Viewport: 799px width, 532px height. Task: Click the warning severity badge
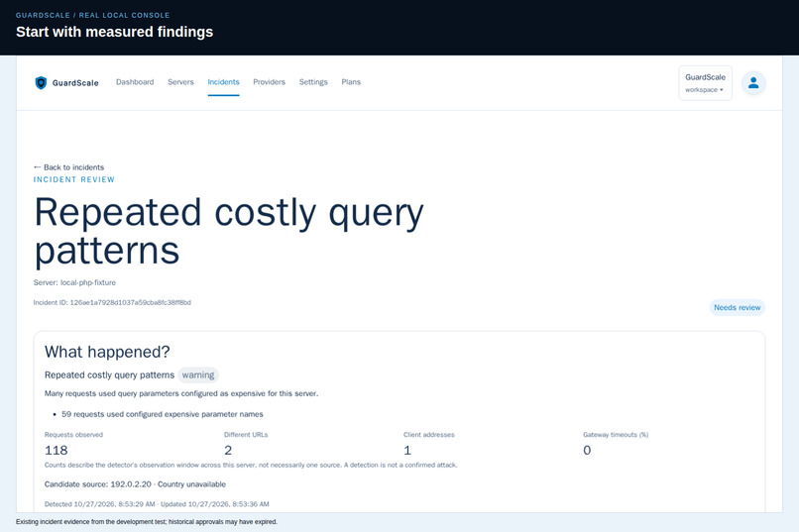(198, 375)
